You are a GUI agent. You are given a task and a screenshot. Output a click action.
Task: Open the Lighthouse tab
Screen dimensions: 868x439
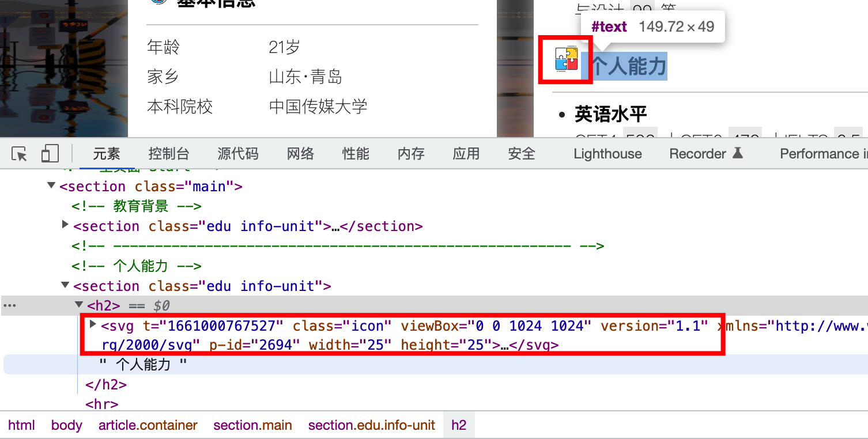coord(607,154)
